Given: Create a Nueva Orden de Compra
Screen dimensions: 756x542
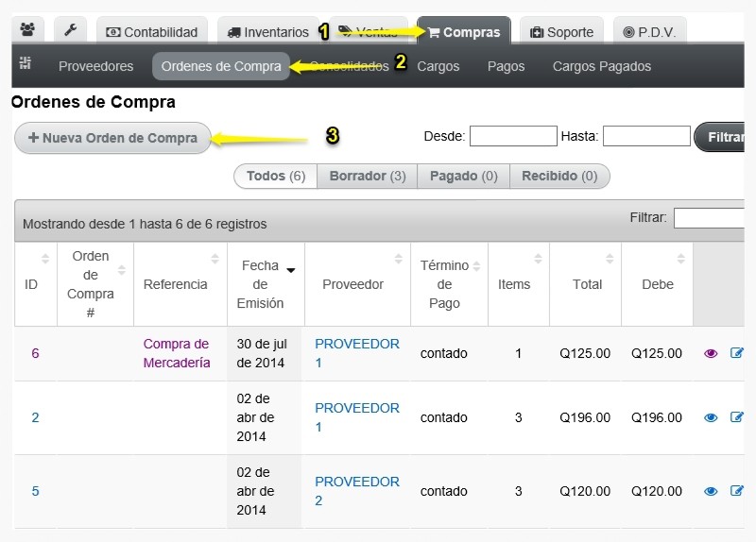Looking at the screenshot, I should click(112, 138).
